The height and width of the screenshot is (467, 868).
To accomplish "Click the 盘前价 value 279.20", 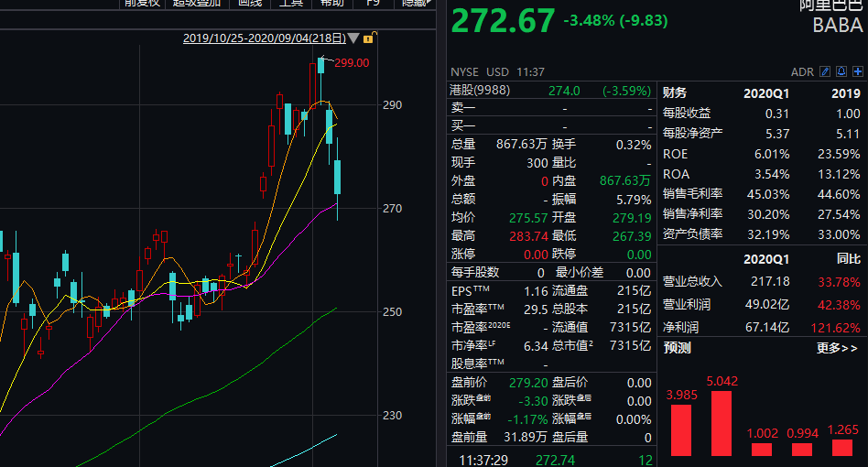I will [x=528, y=383].
